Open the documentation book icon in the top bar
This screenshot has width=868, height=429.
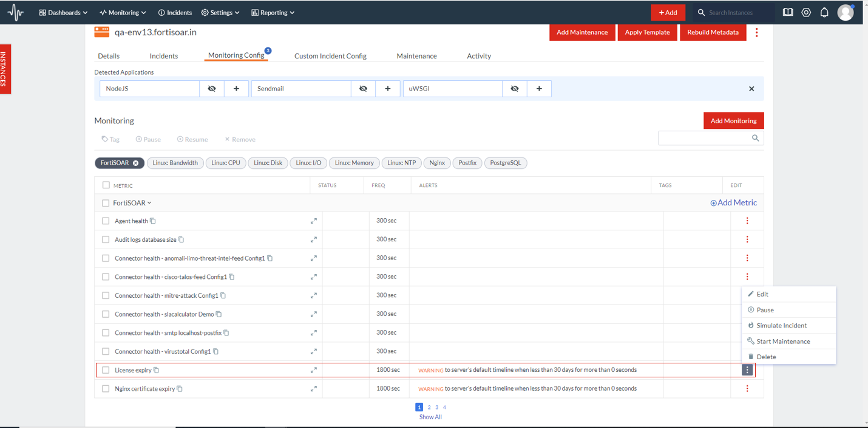point(787,12)
